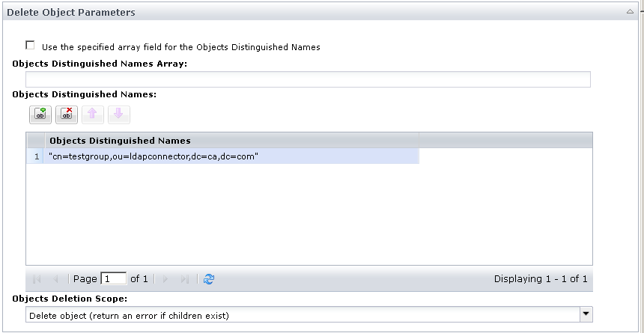The image size is (644, 333).
Task: Click Objects Distinguished Names Array field
Action: 308,79
